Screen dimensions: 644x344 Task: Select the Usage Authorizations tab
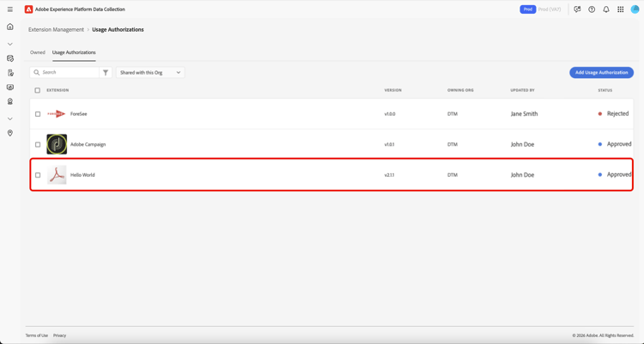point(74,52)
